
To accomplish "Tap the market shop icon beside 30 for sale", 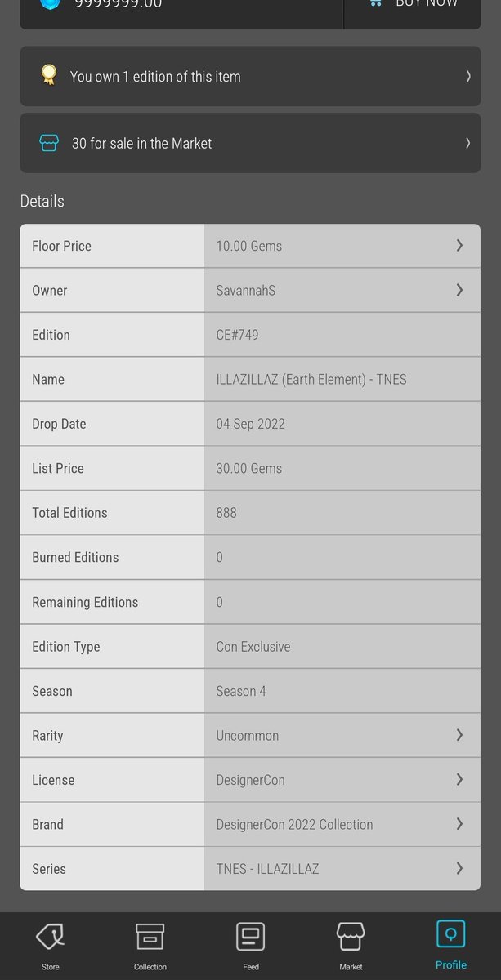I will click(49, 143).
